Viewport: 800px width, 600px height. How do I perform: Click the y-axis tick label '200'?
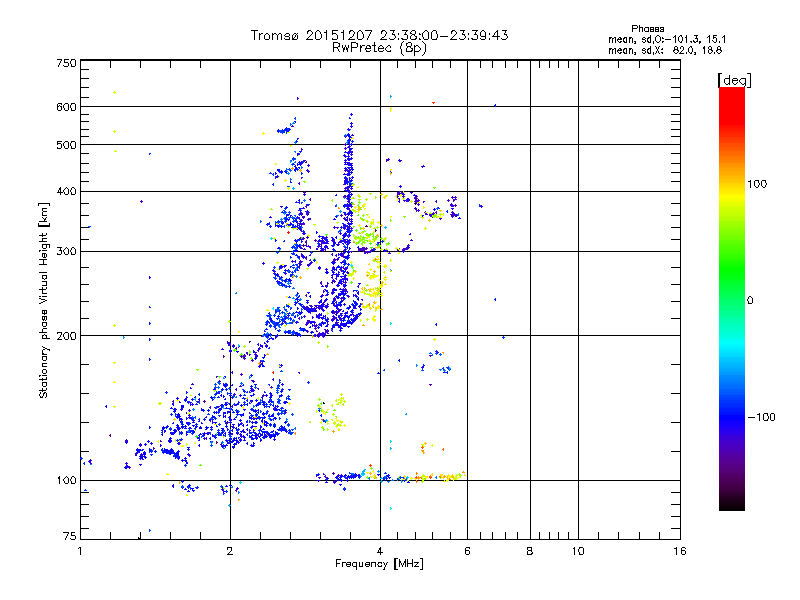tap(66, 336)
